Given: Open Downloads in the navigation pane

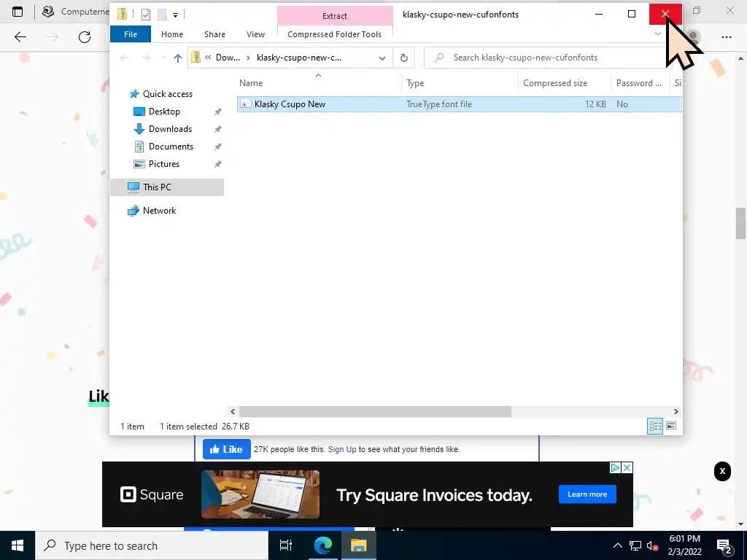Looking at the screenshot, I should pyautogui.click(x=170, y=129).
